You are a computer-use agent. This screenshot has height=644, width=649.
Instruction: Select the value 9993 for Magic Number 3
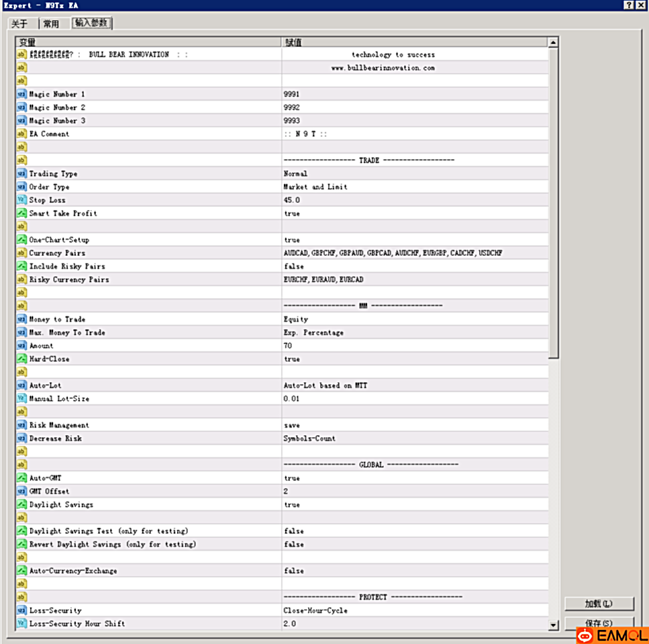point(291,120)
